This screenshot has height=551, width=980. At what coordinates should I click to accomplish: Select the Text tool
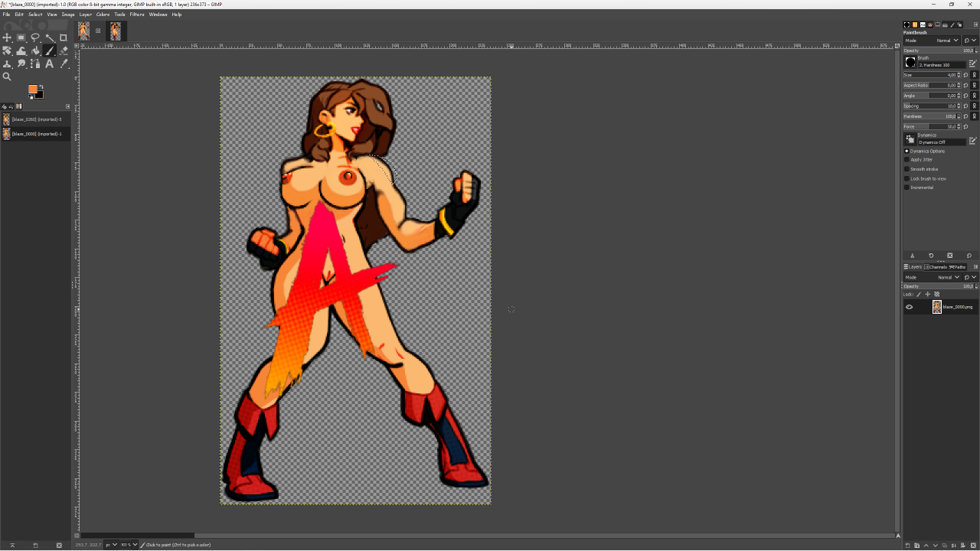click(x=50, y=64)
